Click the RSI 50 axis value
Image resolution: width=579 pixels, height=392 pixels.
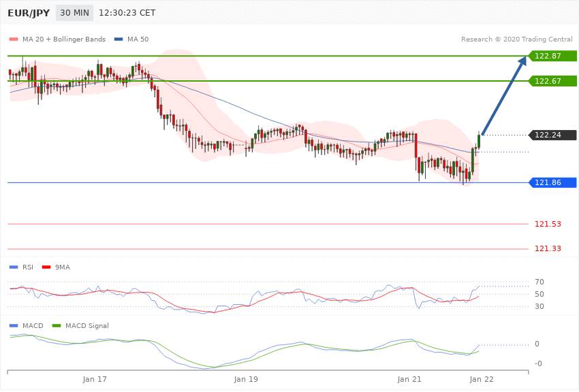[x=539, y=294]
